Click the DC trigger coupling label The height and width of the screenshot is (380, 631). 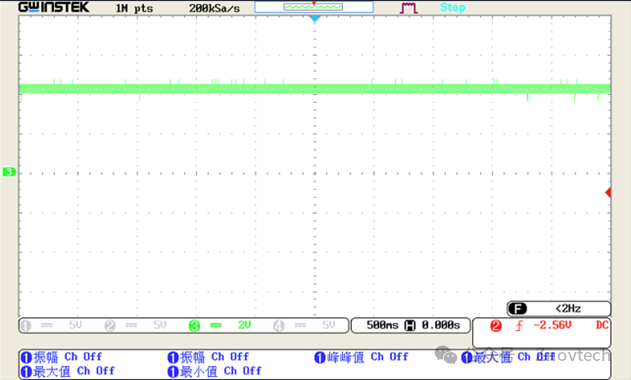coord(602,325)
